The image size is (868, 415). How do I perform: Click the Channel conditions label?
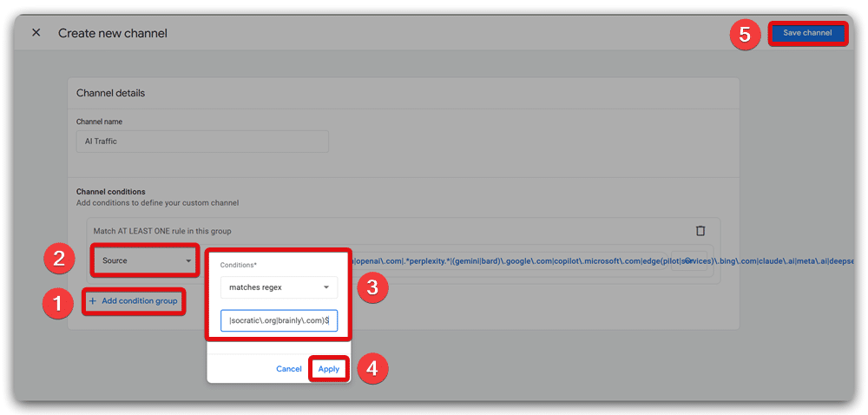coord(111,192)
